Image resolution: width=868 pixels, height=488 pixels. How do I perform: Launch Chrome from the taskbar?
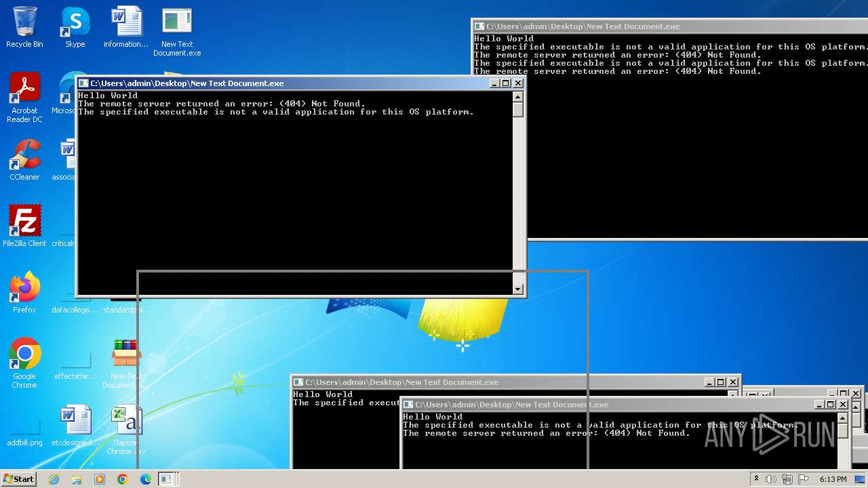pyautogui.click(x=122, y=479)
